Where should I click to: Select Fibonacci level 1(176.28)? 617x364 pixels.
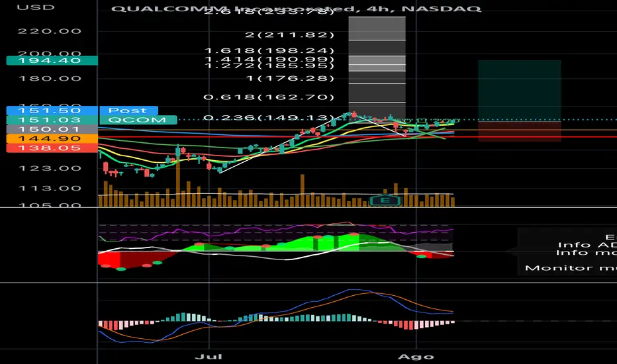tap(289, 78)
